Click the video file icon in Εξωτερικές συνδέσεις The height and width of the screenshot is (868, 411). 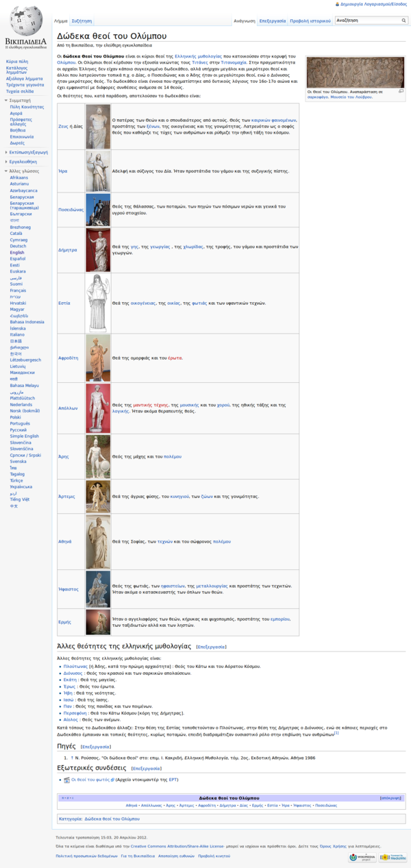[x=66, y=780]
